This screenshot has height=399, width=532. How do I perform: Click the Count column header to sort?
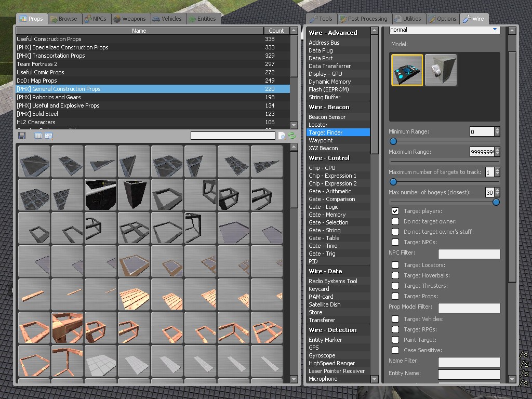[276, 31]
